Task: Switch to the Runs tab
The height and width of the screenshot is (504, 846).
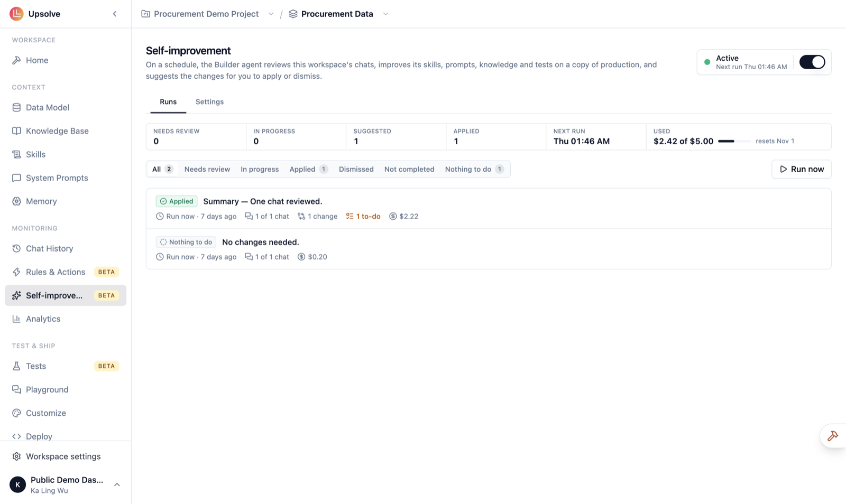Action: click(x=168, y=102)
